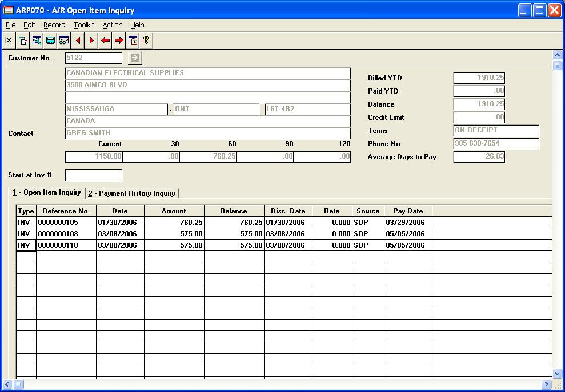Click the CANADIAN ELECTRICAL SUPPLIES name field

pyautogui.click(x=207, y=74)
